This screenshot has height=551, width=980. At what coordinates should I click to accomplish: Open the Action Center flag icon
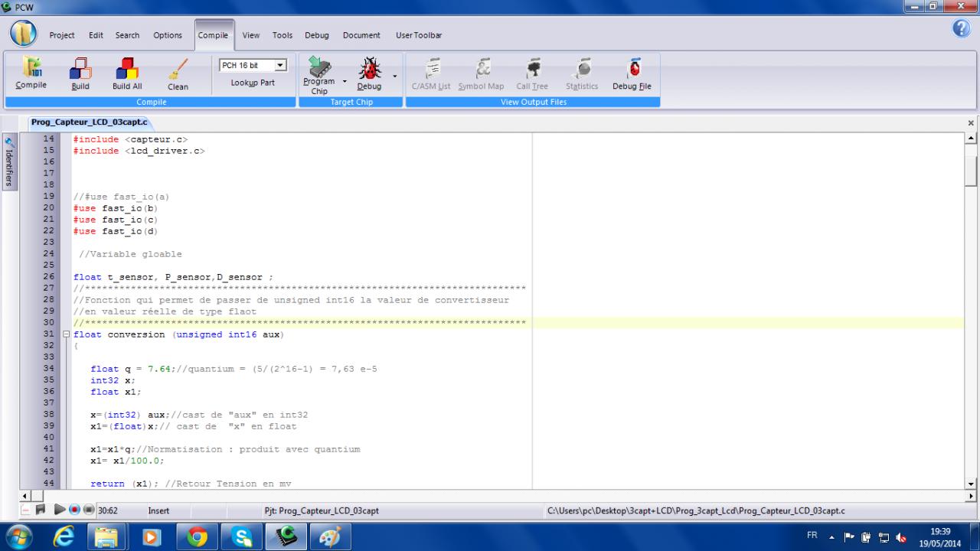tap(849, 536)
